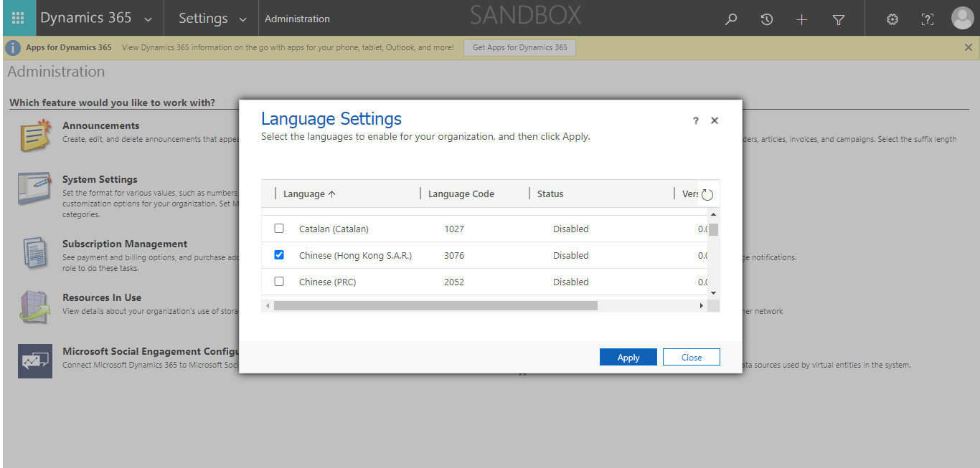The image size is (980, 468).
Task: Click Microsoft Social Engagement icon
Action: [35, 361]
